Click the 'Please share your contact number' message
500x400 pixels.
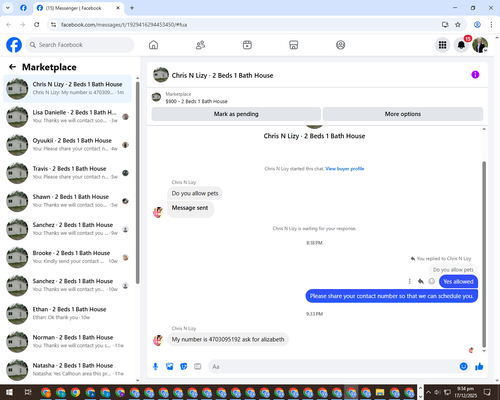392,296
